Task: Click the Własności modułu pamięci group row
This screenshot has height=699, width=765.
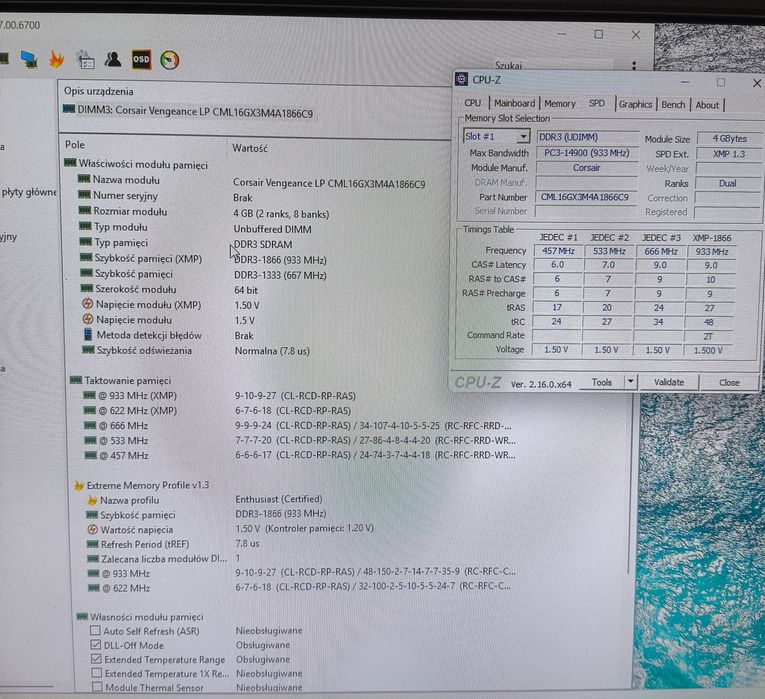Action: coord(141,617)
